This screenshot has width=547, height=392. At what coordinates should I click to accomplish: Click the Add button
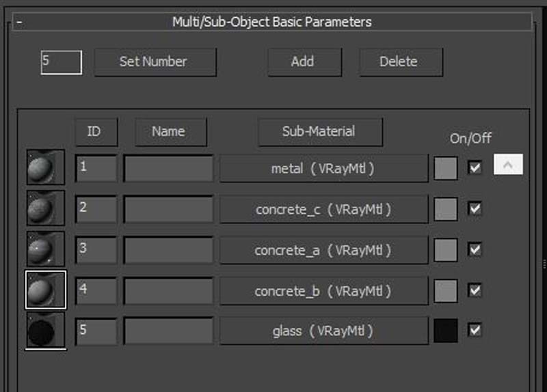302,62
